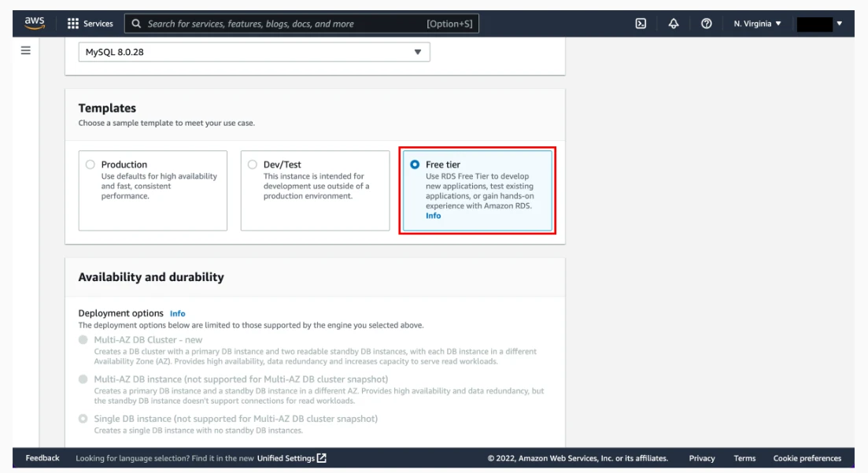Viewport: 868px width, 473px height.
Task: Select the Dev/Test template radio
Action: click(x=253, y=164)
